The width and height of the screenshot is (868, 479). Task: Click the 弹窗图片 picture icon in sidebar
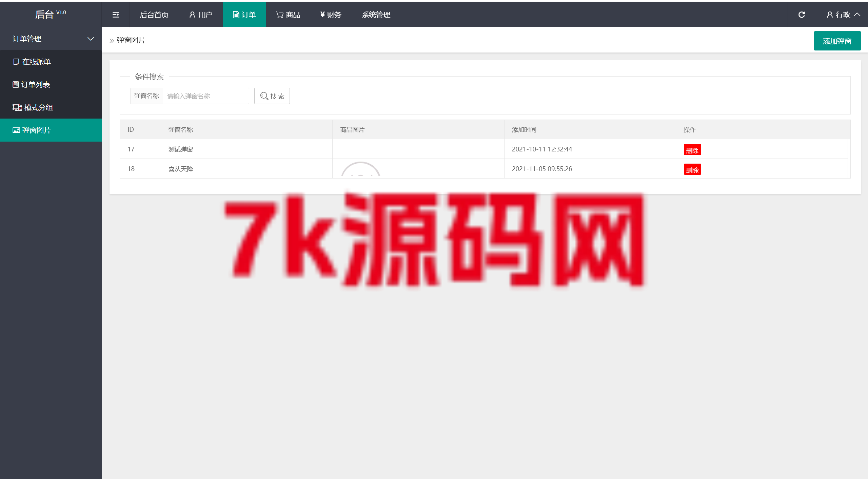tap(16, 130)
